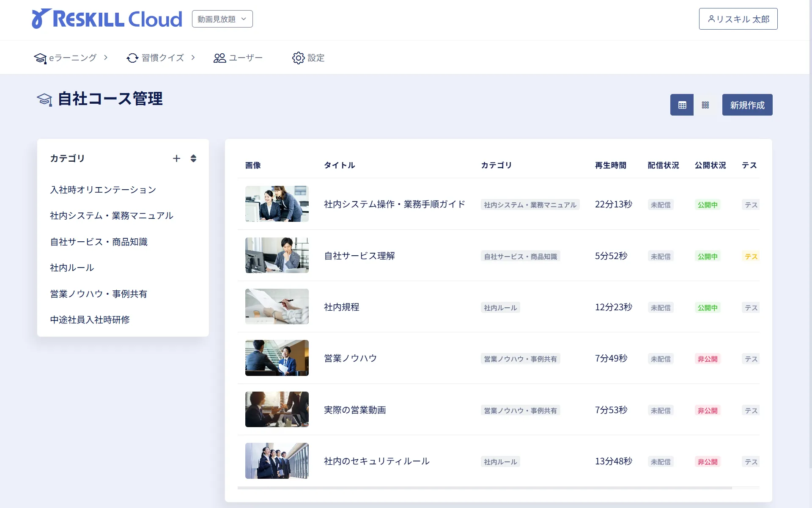This screenshot has width=812, height=508.
Task: Click the ユーザー people icon
Action: pyautogui.click(x=219, y=58)
